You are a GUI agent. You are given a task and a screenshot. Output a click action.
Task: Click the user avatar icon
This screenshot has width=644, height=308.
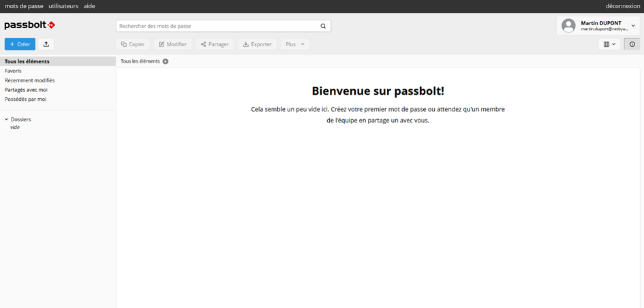[568, 26]
